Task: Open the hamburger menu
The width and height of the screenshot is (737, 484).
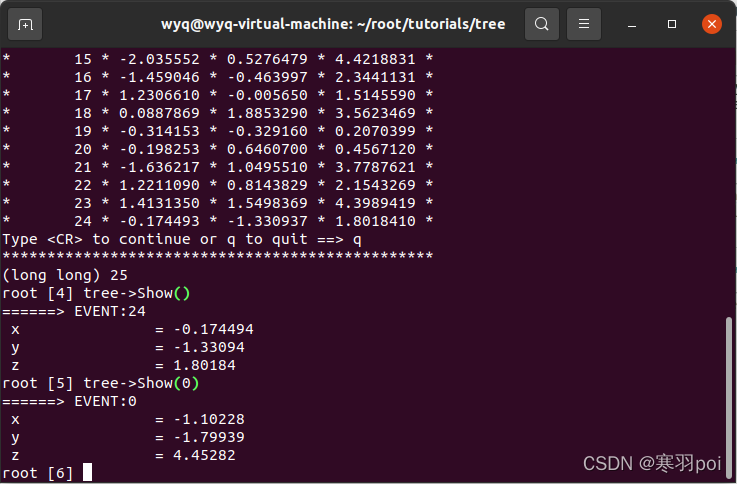Action: coord(584,24)
